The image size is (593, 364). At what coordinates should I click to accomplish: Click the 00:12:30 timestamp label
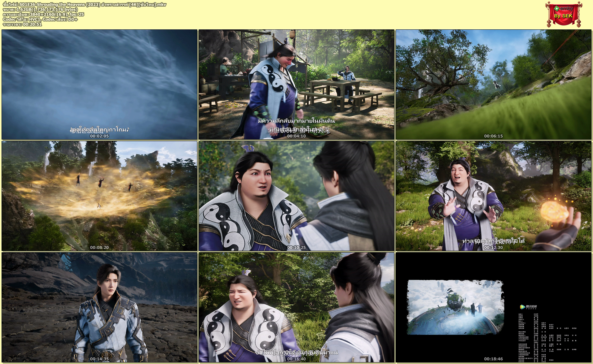(494, 247)
